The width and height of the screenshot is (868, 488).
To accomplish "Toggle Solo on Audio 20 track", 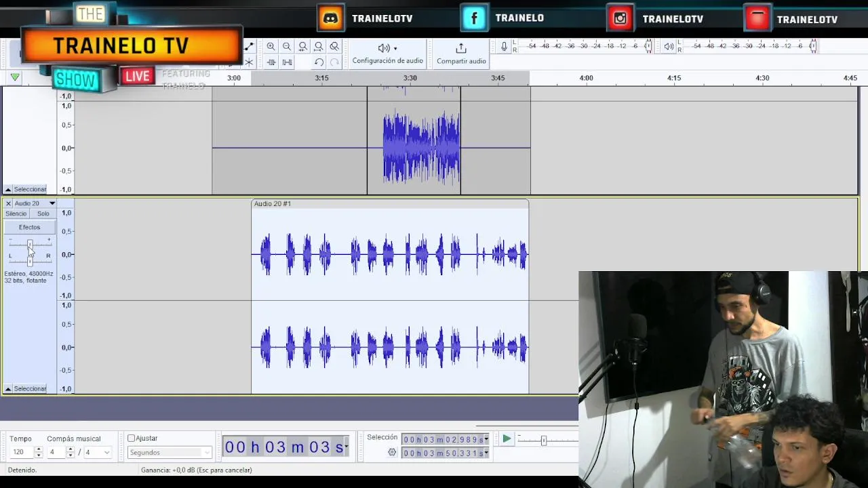I will point(43,213).
